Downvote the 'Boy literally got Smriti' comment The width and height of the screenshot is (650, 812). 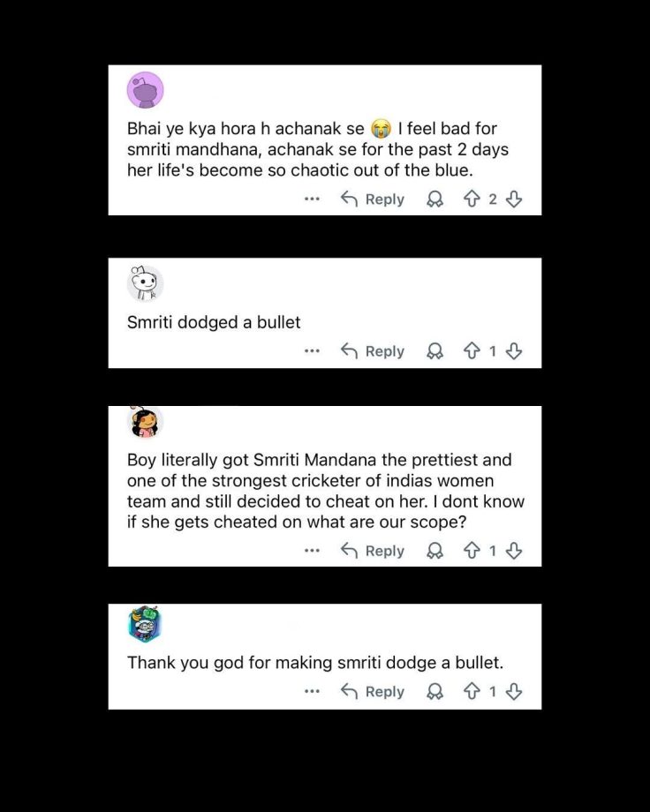coord(514,551)
